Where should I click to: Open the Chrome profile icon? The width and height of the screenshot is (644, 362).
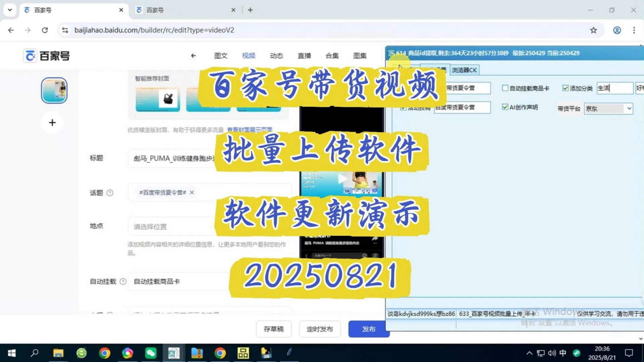pyautogui.click(x=617, y=30)
